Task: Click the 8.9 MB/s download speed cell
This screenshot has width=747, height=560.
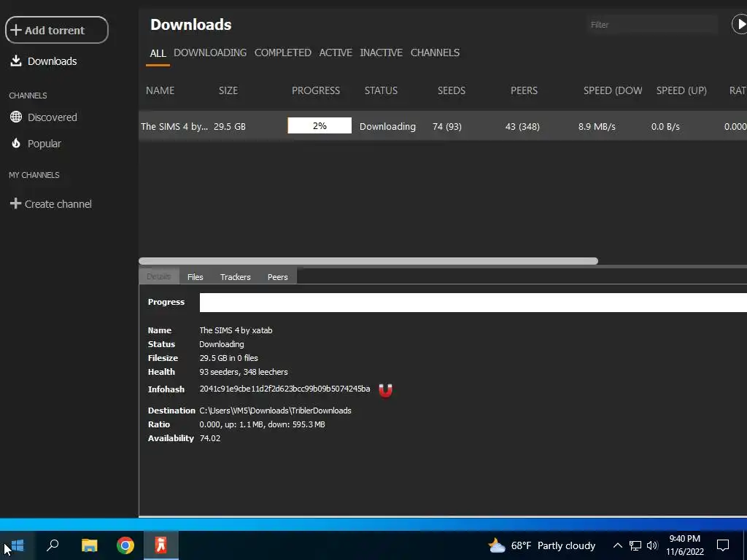Action: coord(597,127)
